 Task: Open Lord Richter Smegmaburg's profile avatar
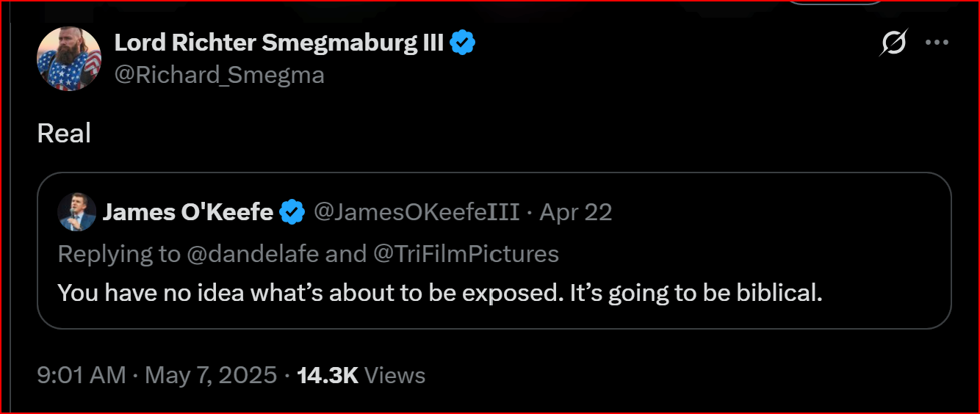point(69,59)
